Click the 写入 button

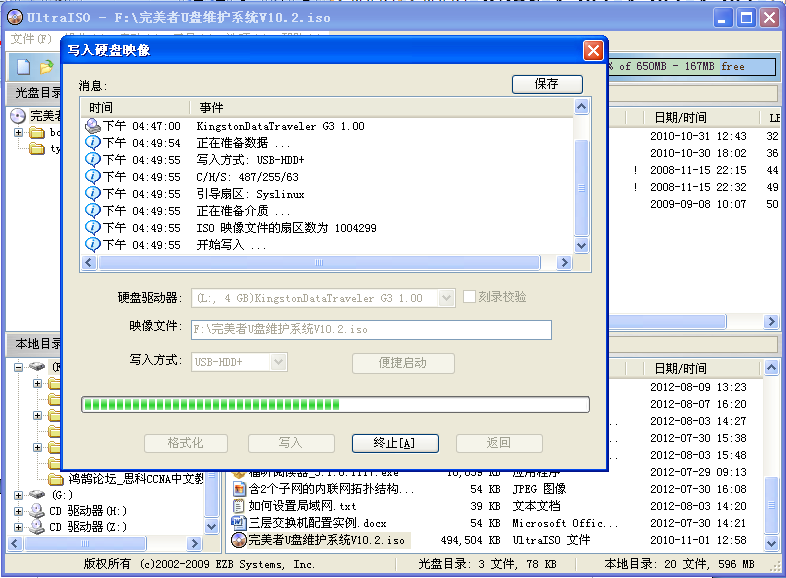291,443
